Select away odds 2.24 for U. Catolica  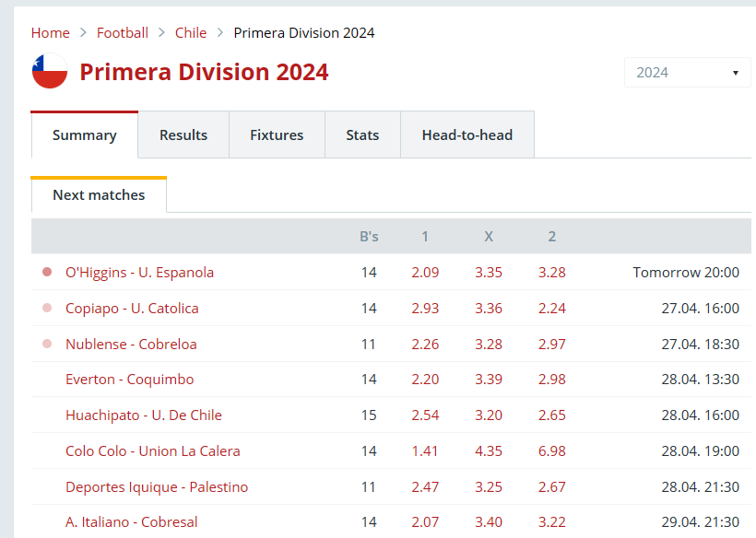(552, 309)
